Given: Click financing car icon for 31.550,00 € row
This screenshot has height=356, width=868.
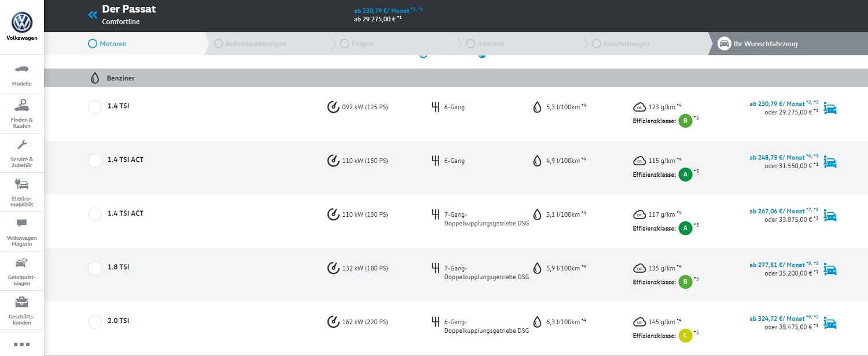Looking at the screenshot, I should [830, 162].
